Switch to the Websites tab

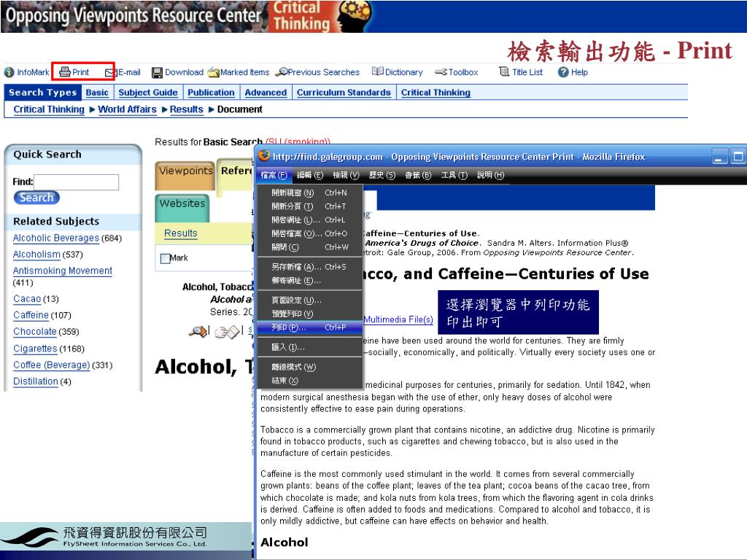pyautogui.click(x=182, y=207)
